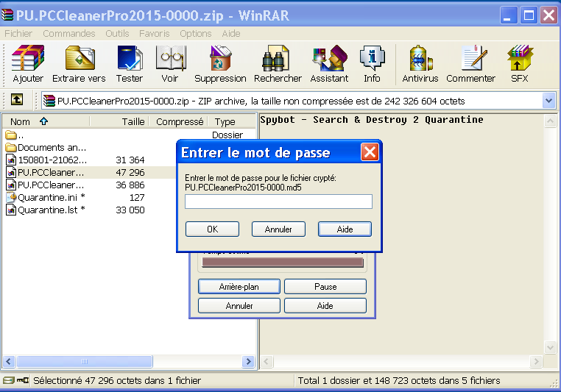Go up one folder level icon
561x392 pixels.
(16, 99)
